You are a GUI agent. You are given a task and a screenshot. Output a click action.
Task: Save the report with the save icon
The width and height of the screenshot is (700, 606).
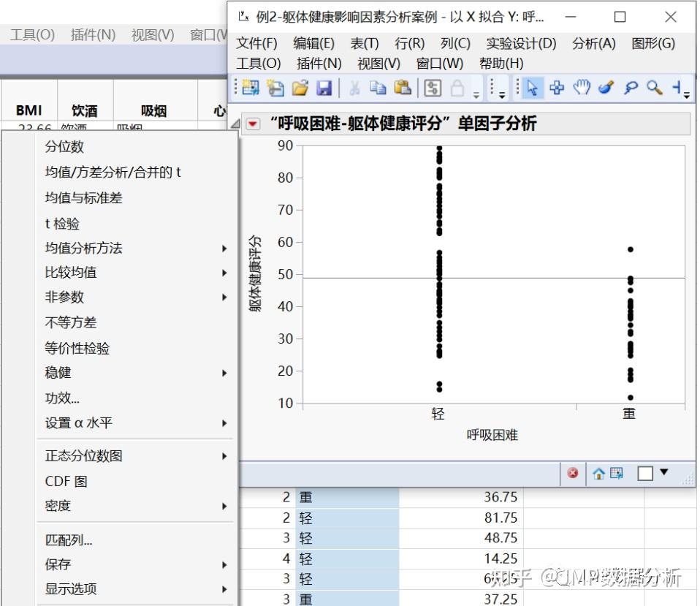[x=325, y=88]
